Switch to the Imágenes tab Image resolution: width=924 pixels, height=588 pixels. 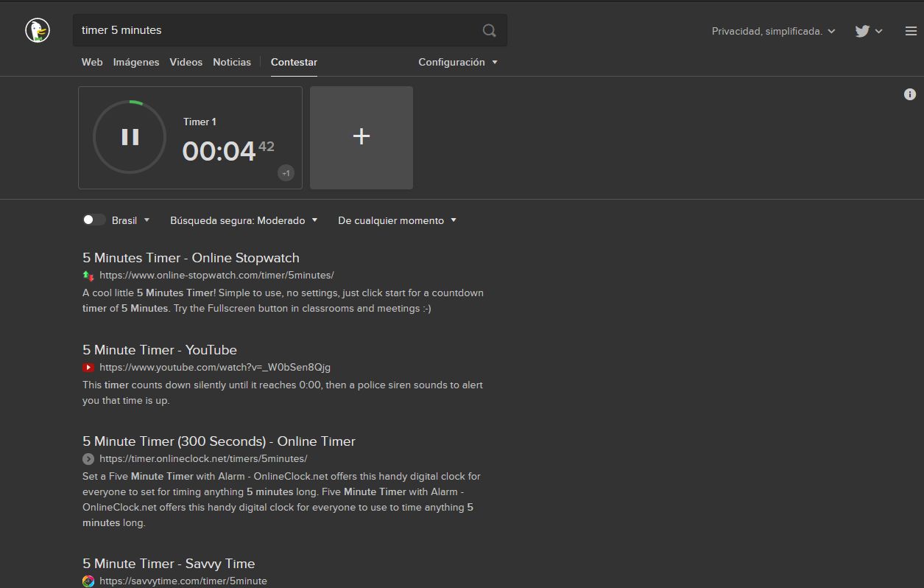(x=135, y=62)
